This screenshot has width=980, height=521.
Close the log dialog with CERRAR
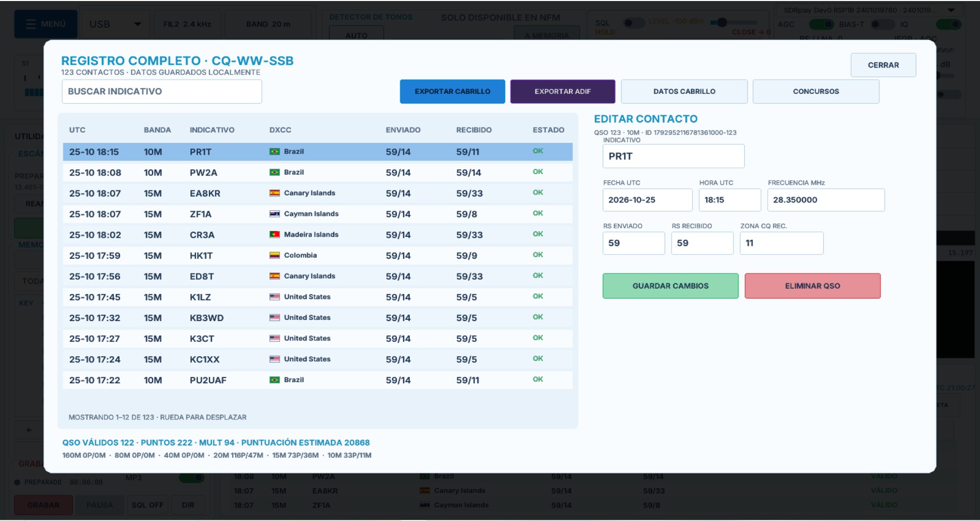point(883,65)
